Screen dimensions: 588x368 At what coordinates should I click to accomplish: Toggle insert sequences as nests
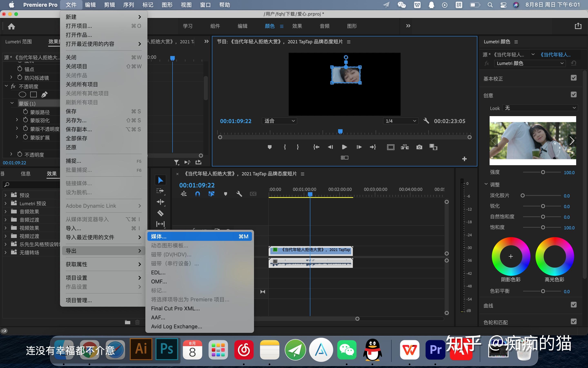pos(184,194)
